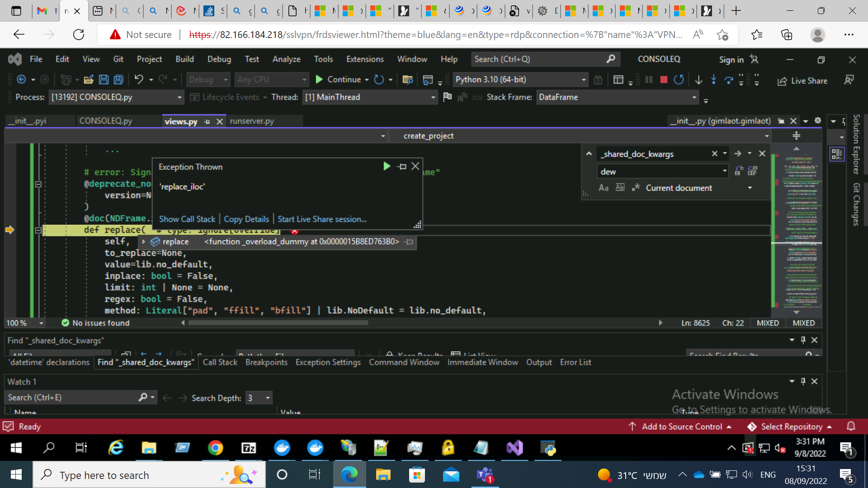Click the Open File folder icon

[x=89, y=80]
